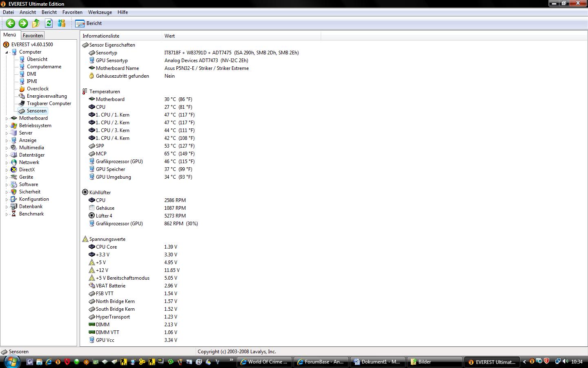The height and width of the screenshot is (368, 588).
Task: Select the IPMI tree item
Action: point(32,81)
